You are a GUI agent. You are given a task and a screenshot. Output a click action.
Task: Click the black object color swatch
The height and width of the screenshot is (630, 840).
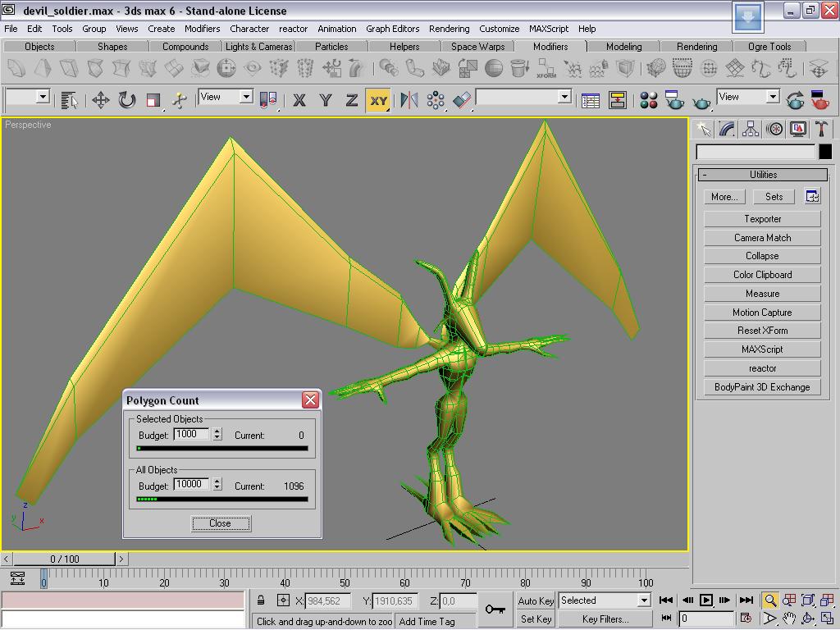pyautogui.click(x=825, y=152)
